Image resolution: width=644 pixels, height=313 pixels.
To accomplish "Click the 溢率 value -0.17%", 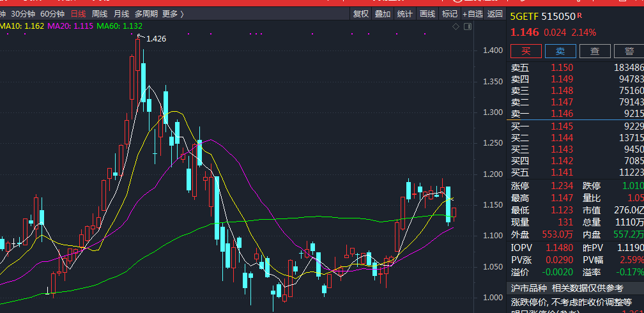I will click(630, 272).
